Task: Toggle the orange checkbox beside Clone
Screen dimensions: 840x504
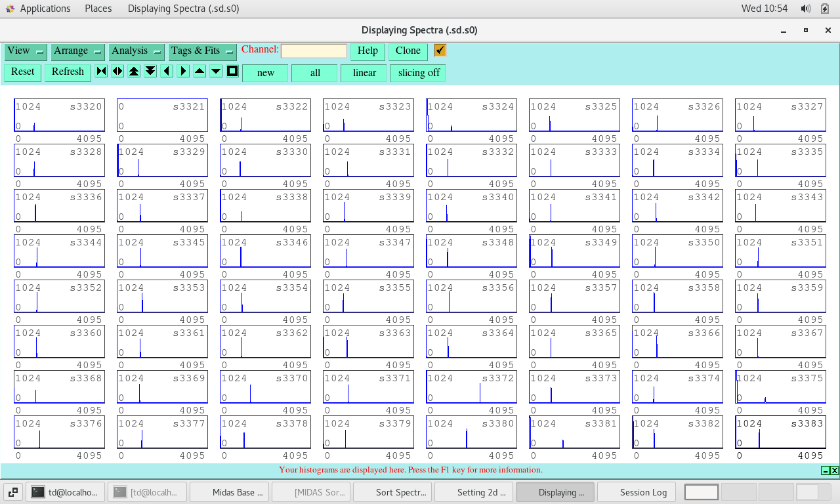Action: (440, 51)
